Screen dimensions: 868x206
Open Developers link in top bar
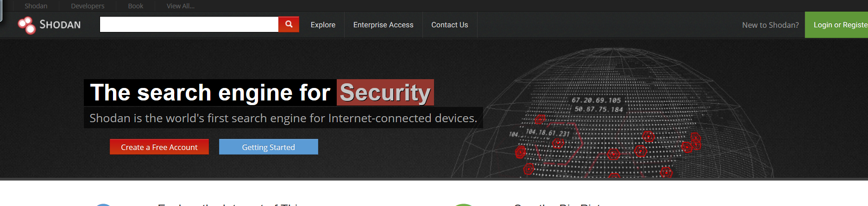(x=88, y=6)
